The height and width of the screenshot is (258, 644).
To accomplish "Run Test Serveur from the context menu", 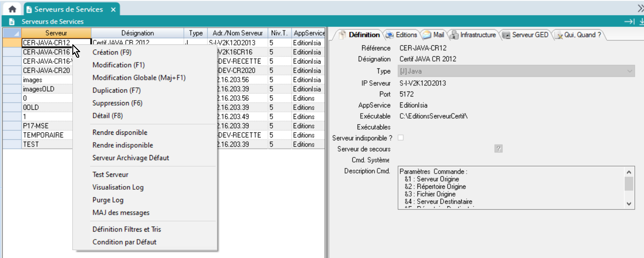I will coord(111,174).
